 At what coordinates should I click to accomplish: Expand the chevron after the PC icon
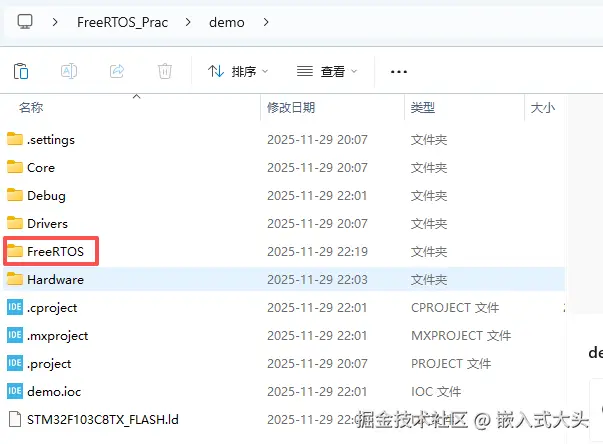(55, 22)
